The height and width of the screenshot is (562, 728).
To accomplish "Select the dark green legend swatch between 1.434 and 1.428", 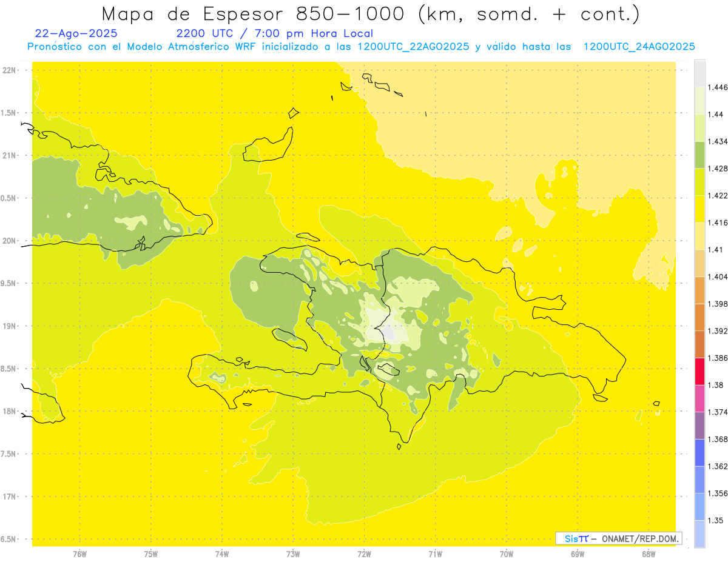I will point(699,155).
